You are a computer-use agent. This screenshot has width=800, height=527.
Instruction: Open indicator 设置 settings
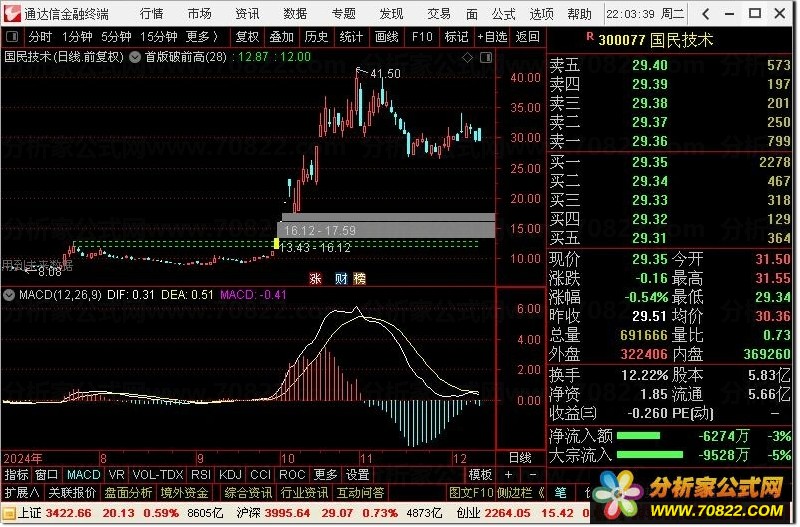click(357, 475)
